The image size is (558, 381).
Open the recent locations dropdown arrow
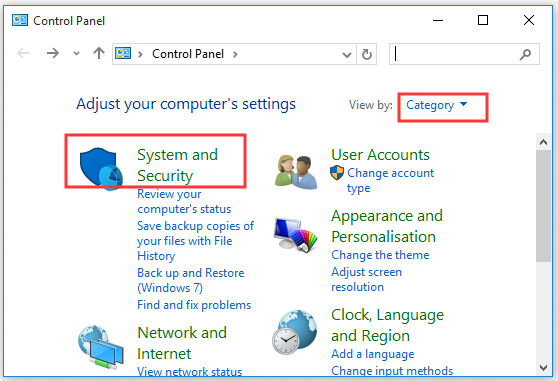76,54
